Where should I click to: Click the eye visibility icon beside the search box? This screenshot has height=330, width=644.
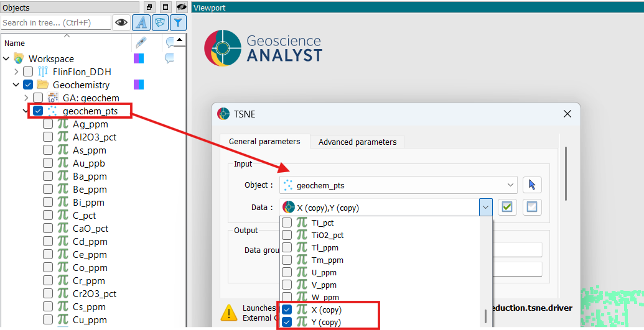coord(121,22)
